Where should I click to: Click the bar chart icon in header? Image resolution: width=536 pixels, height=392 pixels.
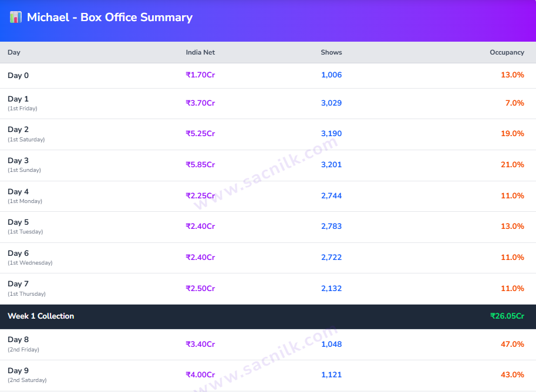pos(16,17)
